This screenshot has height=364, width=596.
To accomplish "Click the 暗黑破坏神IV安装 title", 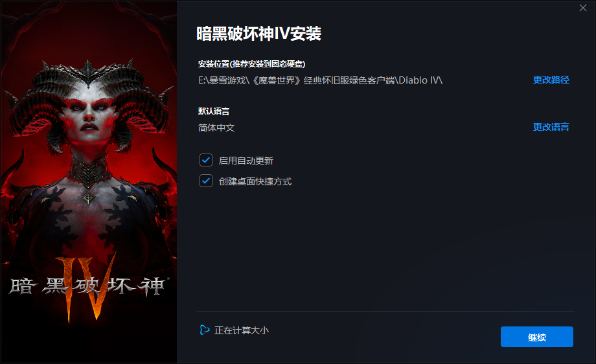I will (259, 34).
